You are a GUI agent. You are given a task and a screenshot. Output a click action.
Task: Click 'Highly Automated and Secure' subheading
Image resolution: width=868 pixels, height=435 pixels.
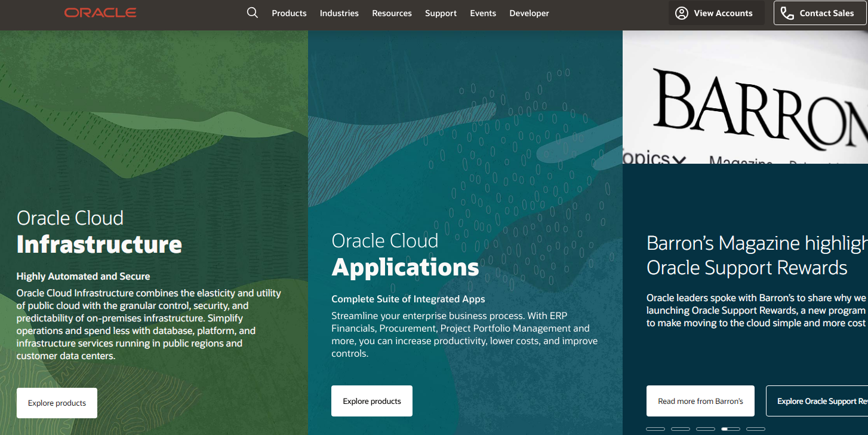click(83, 276)
